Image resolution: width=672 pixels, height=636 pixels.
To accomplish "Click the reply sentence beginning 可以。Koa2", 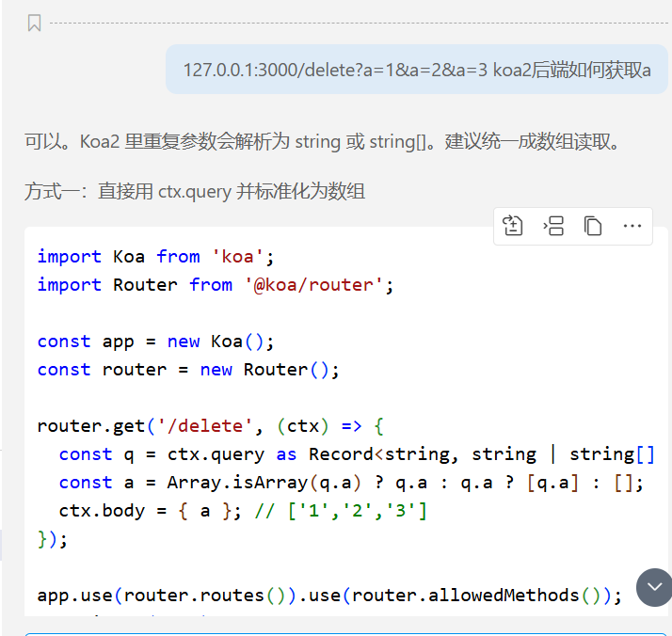I will pos(322,142).
